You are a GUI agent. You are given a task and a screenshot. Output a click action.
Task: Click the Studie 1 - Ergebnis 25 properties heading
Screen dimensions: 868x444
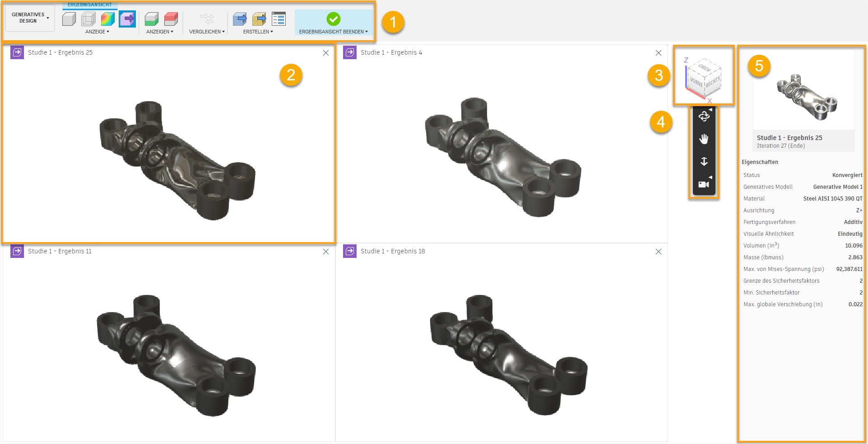tap(789, 138)
